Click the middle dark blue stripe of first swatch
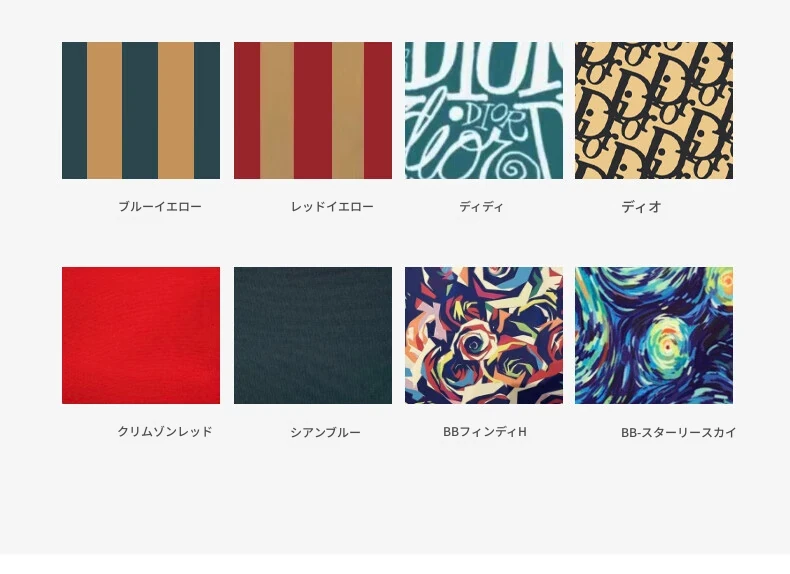This screenshot has height=574, width=790. [x=140, y=110]
